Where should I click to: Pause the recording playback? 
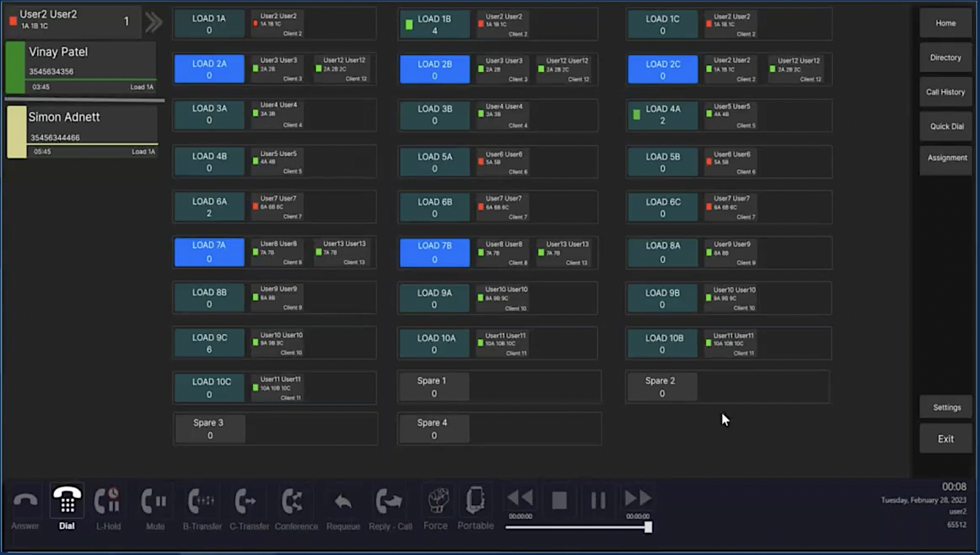[598, 500]
